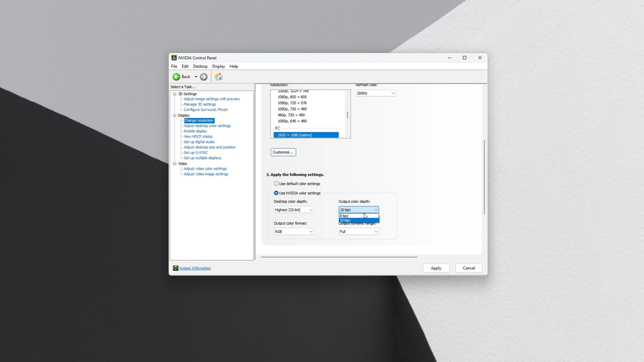Click the green Back arrow icon
644x362 pixels.
(176, 77)
